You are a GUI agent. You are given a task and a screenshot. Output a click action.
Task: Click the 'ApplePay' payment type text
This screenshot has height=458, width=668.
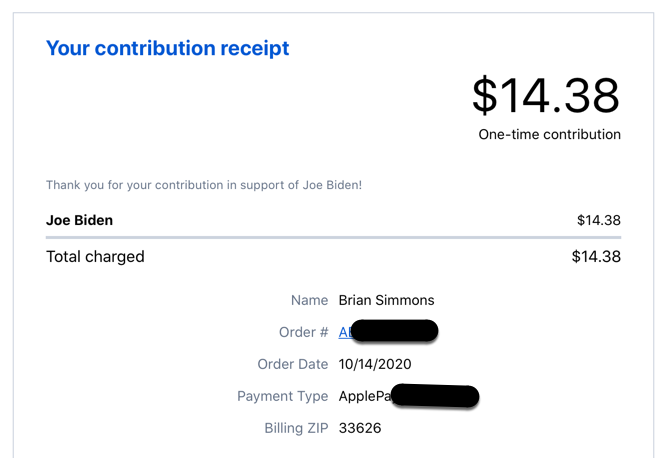[x=365, y=396]
